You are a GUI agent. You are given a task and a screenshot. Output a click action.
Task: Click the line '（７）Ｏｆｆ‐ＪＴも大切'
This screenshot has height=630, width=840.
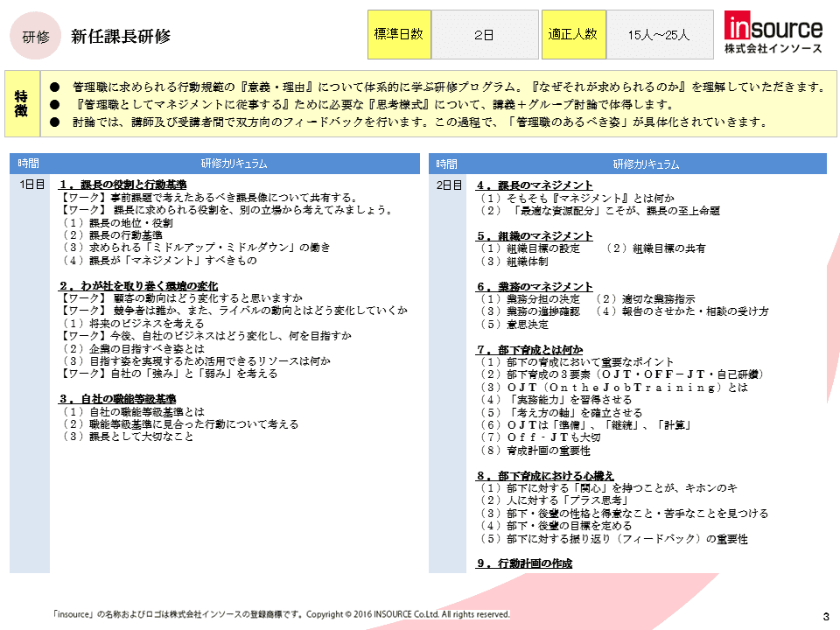(x=540, y=437)
